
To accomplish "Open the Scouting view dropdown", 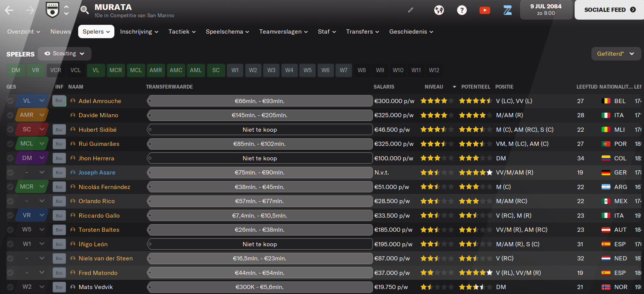I will click(64, 53).
